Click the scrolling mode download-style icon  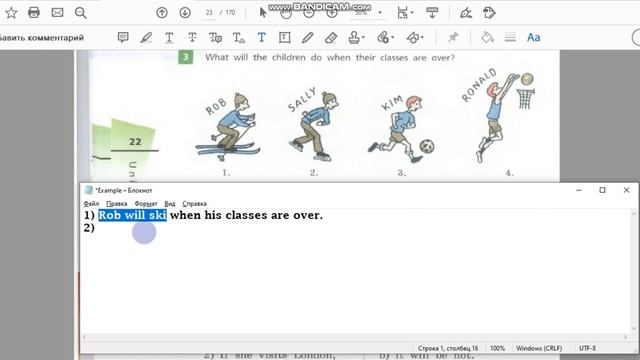(x=432, y=13)
